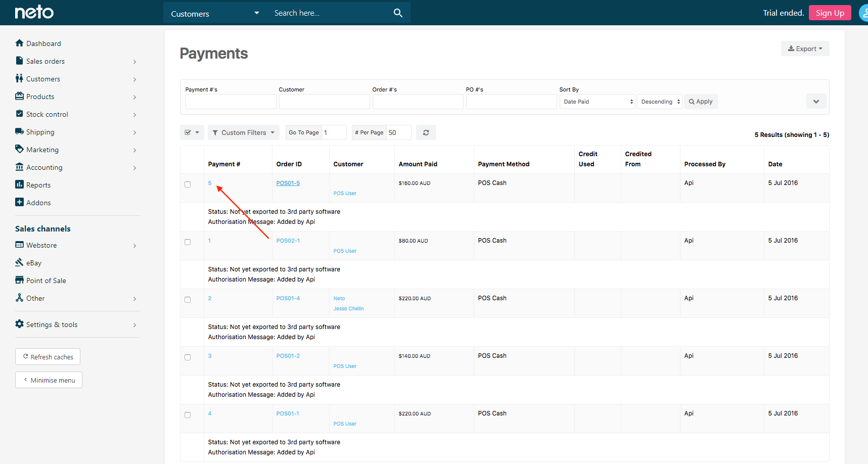Click the Accounting bank icon
The height and width of the screenshot is (464, 868).
click(x=19, y=167)
